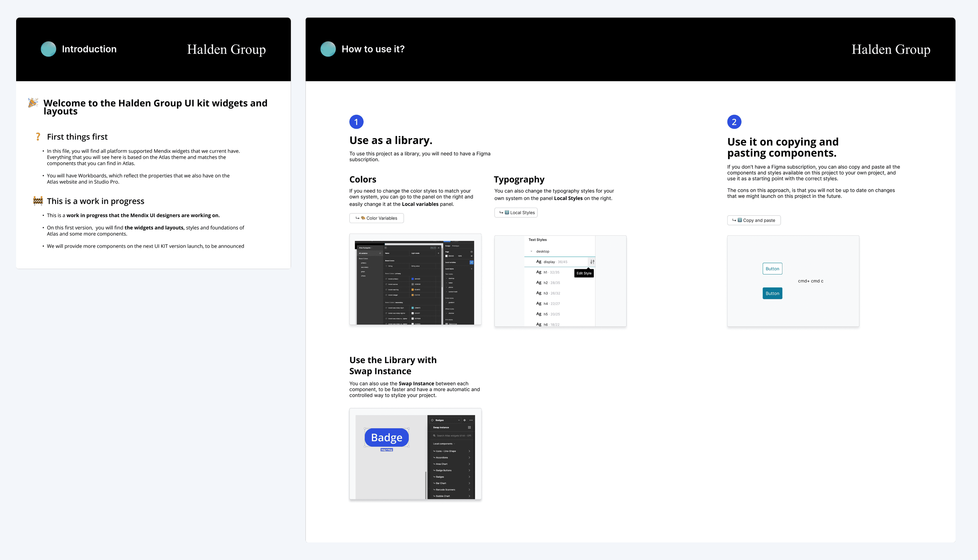Click the plus icon beside Light mode column
Viewport: 978px width, 560px height.
pos(438,253)
